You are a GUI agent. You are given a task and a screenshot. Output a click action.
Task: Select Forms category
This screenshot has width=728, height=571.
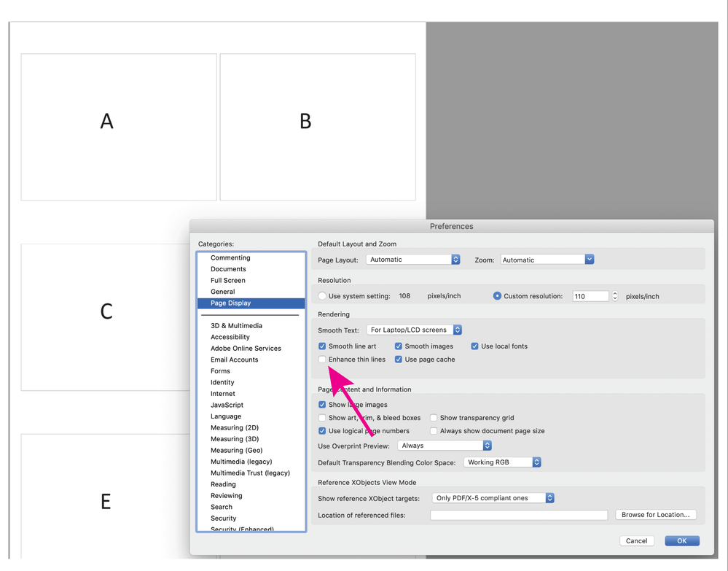[251, 370]
